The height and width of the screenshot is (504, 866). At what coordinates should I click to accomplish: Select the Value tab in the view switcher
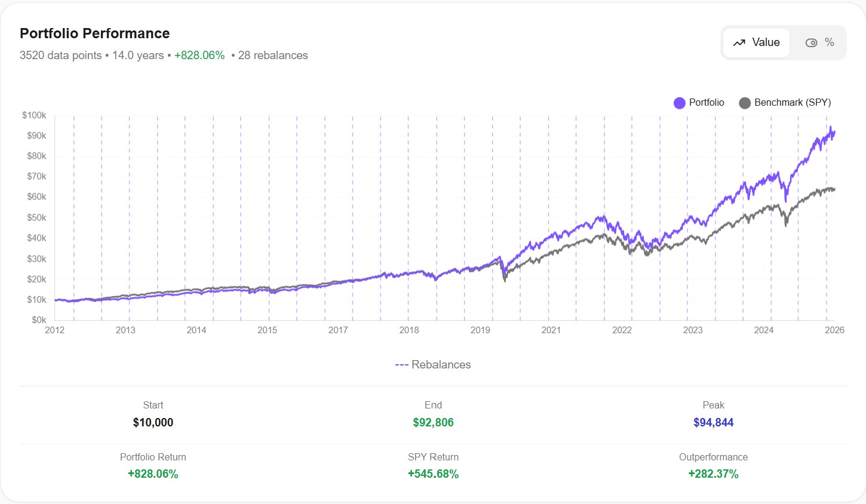point(756,42)
